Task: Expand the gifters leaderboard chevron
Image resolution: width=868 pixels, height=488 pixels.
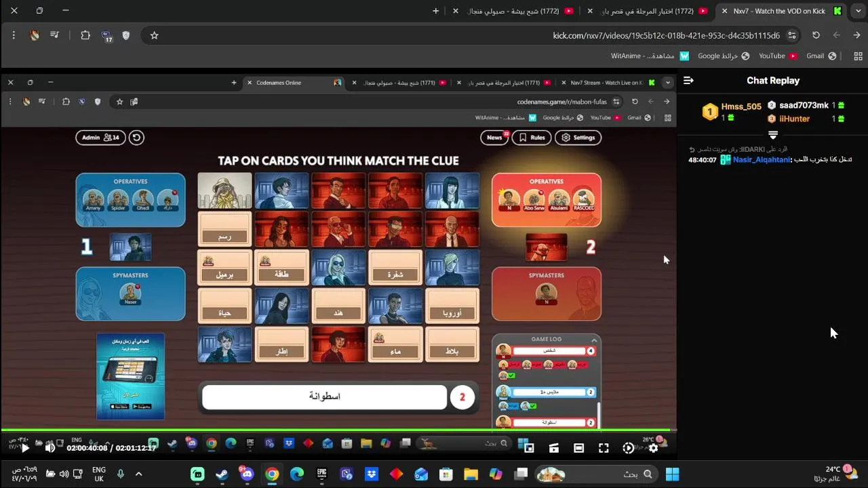Action: [x=772, y=135]
